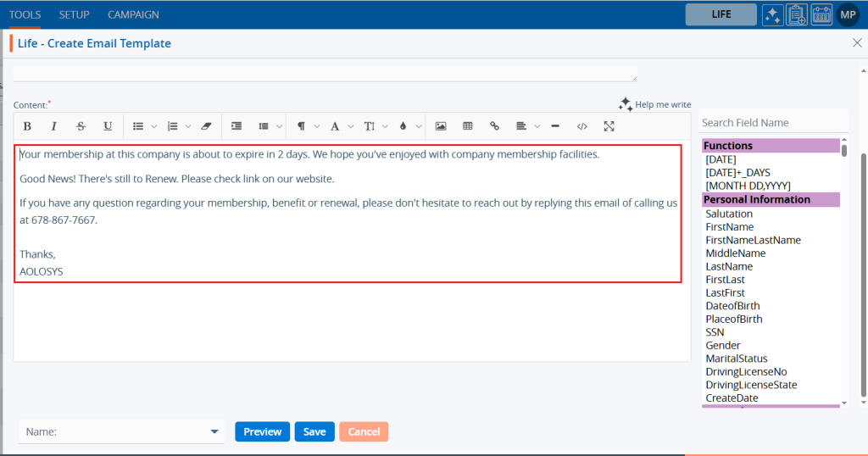868x456 pixels.
Task: Click the insert link icon
Action: pyautogui.click(x=495, y=126)
